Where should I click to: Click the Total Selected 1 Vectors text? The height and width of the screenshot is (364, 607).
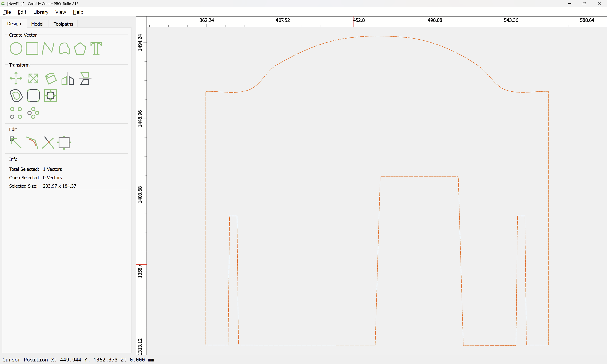(x=36, y=169)
